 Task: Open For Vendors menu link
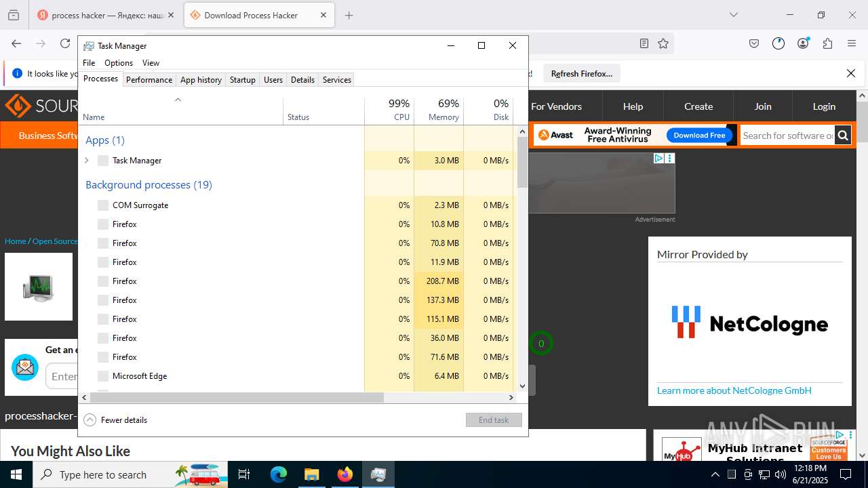(x=556, y=106)
